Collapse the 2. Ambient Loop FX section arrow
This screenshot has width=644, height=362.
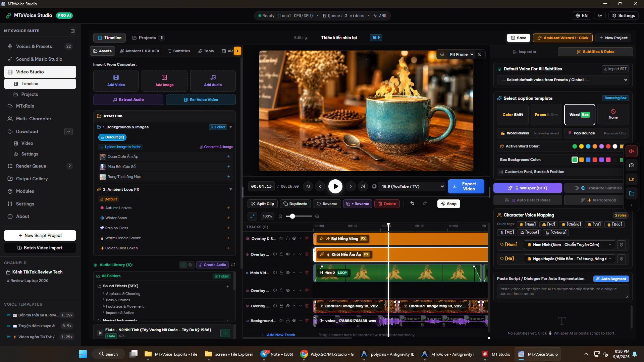click(x=231, y=190)
